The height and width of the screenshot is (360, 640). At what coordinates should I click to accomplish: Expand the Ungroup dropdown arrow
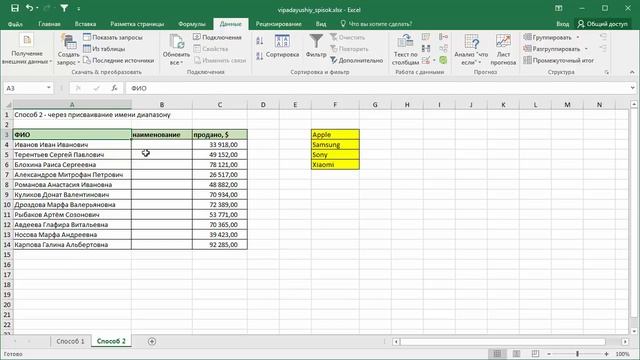[x=587, y=49]
